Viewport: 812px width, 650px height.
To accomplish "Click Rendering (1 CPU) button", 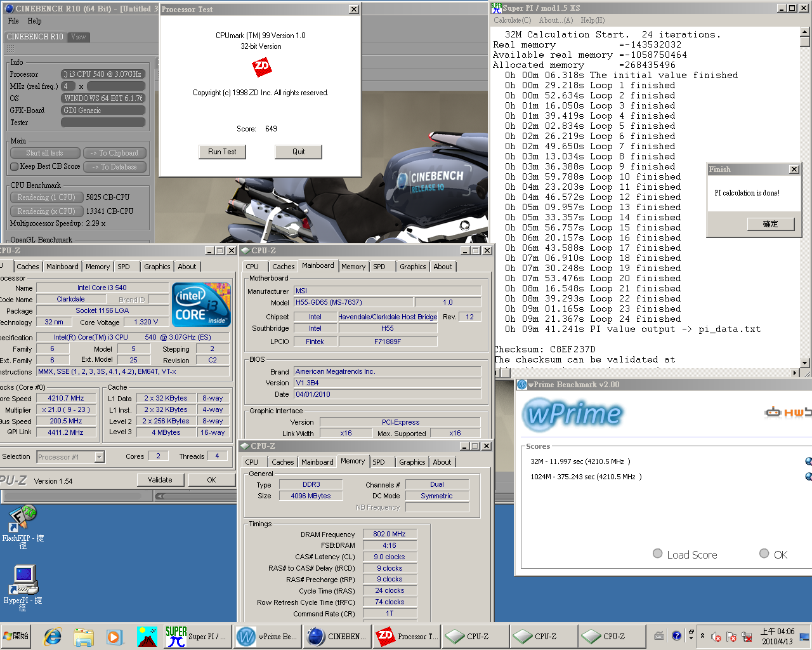I will tap(46, 197).
